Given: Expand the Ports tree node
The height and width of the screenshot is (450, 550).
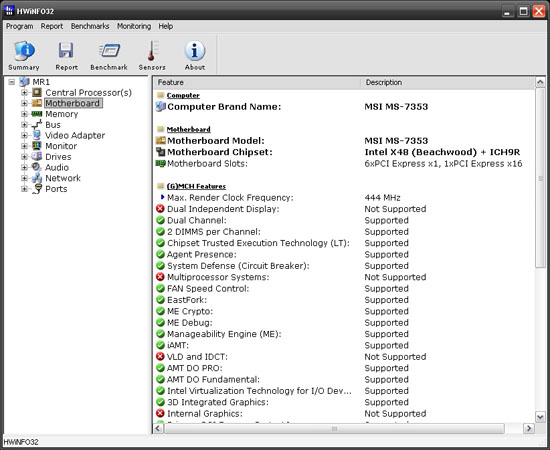Looking at the screenshot, I should click(24, 189).
